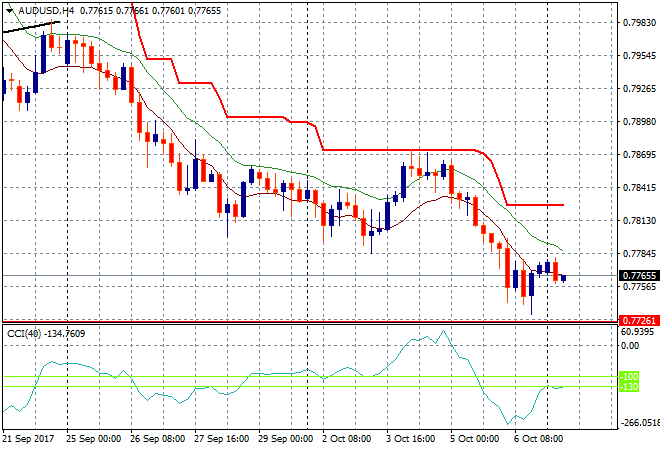
Task: Click the 0.78130 price scale value
Action: point(639,221)
